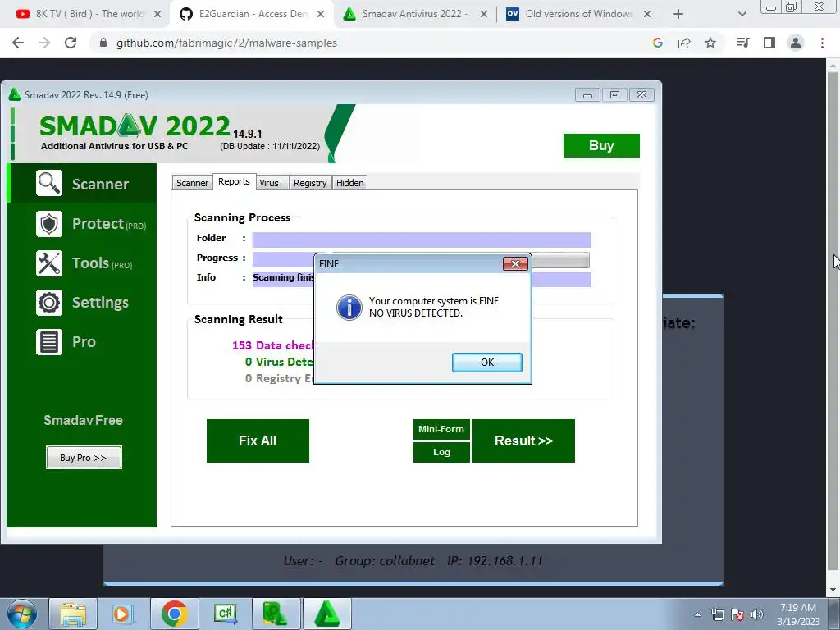Open the Windows Start menu
This screenshot has height=630, width=840.
click(21, 614)
